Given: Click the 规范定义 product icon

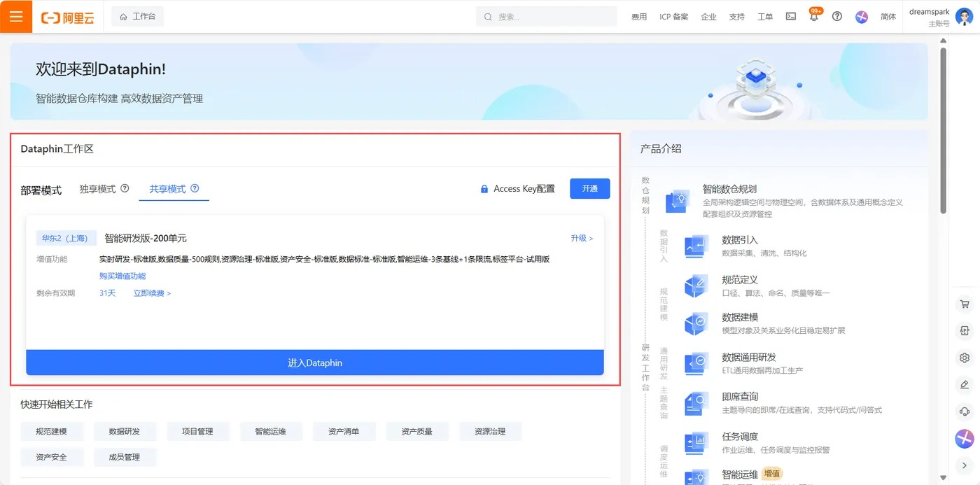Looking at the screenshot, I should click(697, 286).
